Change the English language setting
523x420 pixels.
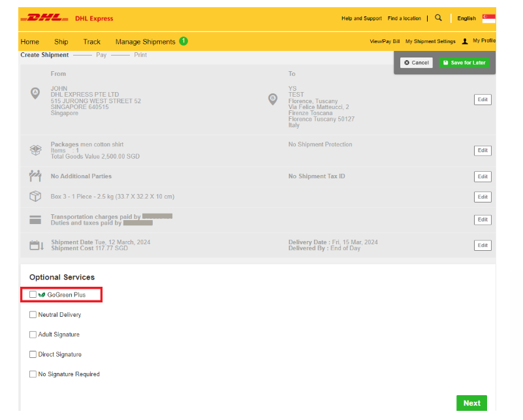tap(467, 18)
